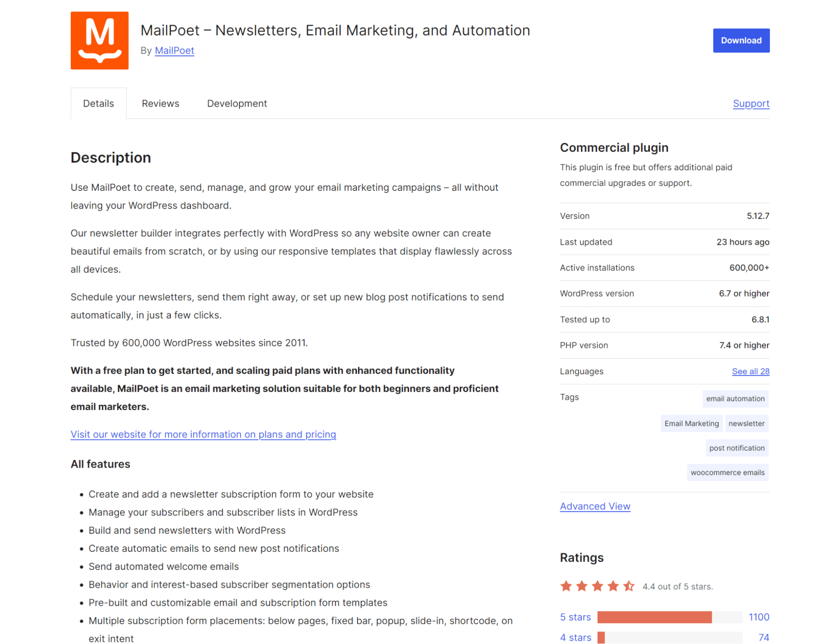Open the 5 stars reviews link

coord(575,617)
